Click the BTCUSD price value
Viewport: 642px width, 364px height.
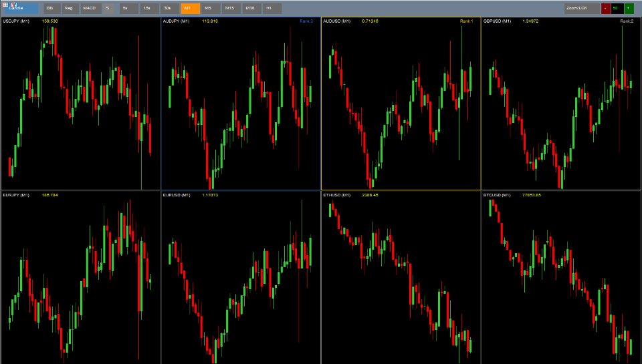[x=532, y=195]
